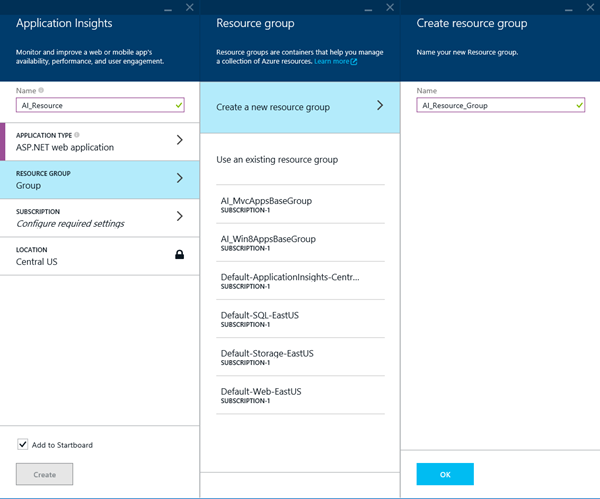Close the Create resource group blade
The image size is (600, 499).
point(590,7)
